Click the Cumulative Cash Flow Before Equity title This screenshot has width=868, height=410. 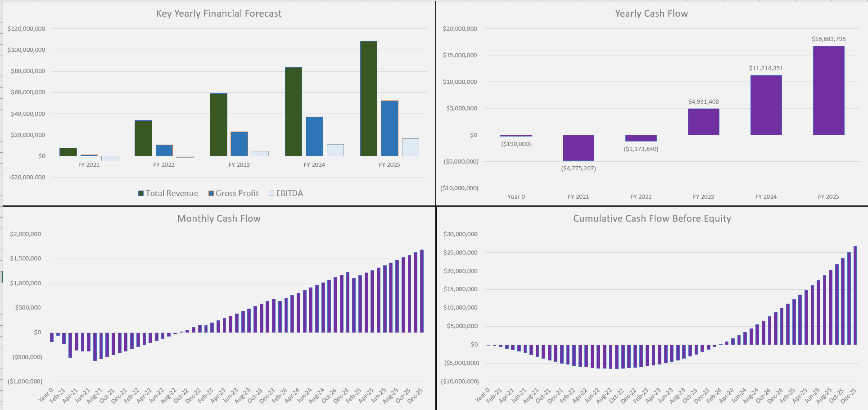[x=651, y=219]
